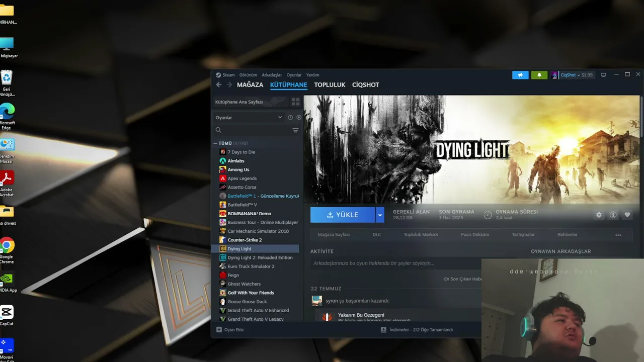Open Puan Dükkânı link
Image resolution: width=644 pixels, height=362 pixels.
point(475,235)
